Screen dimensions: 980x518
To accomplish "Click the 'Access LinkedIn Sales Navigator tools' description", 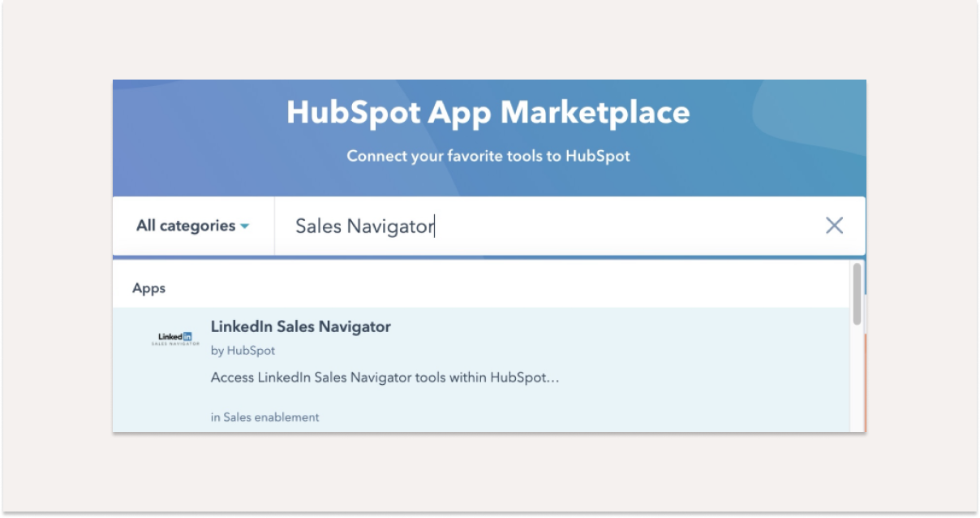I will [x=385, y=378].
